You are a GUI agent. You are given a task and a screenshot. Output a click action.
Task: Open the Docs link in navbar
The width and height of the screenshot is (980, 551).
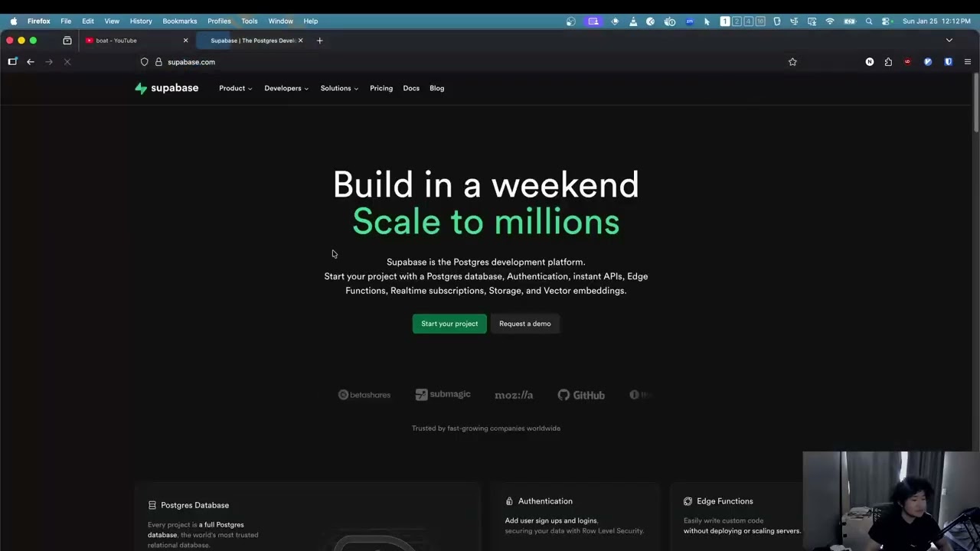[411, 88]
